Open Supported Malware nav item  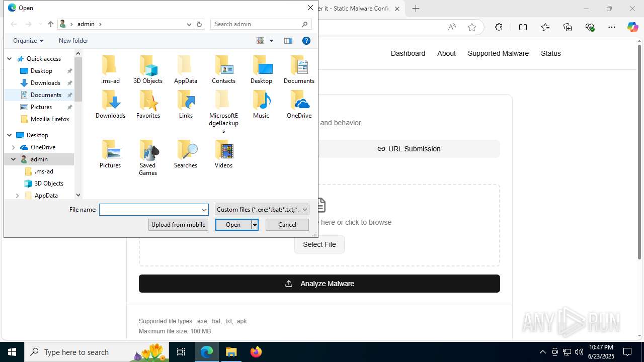pyautogui.click(x=498, y=53)
